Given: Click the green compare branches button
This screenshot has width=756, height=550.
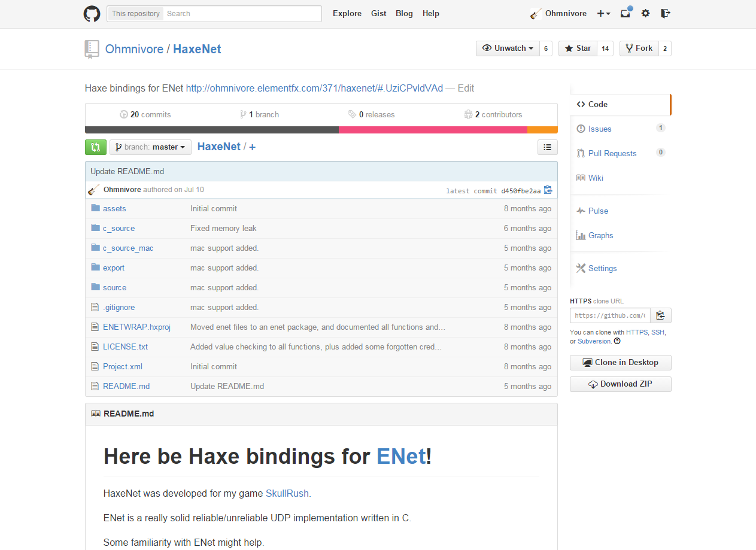Looking at the screenshot, I should [96, 147].
